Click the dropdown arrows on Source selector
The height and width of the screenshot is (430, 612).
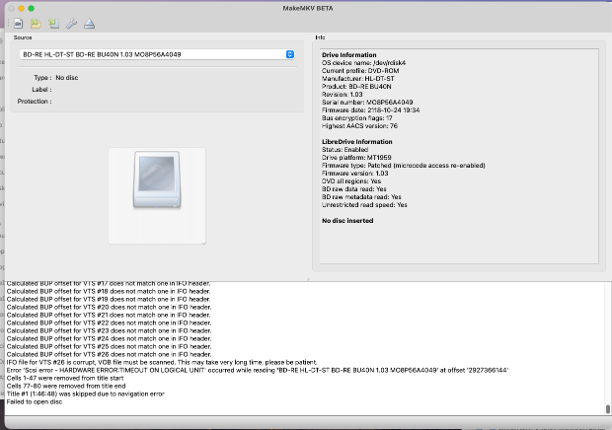coord(290,54)
